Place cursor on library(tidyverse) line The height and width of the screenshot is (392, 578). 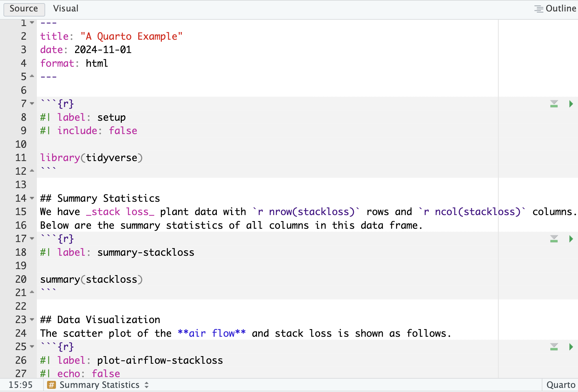click(91, 158)
